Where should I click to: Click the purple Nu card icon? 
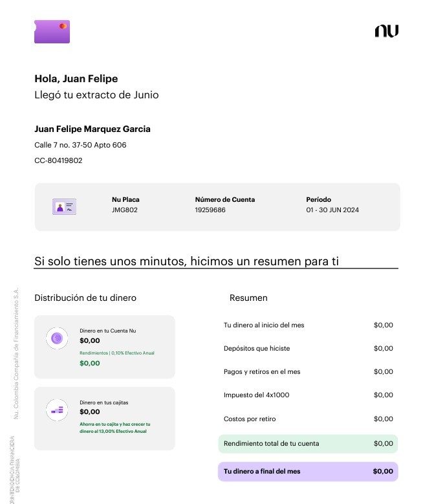pyautogui.click(x=52, y=32)
